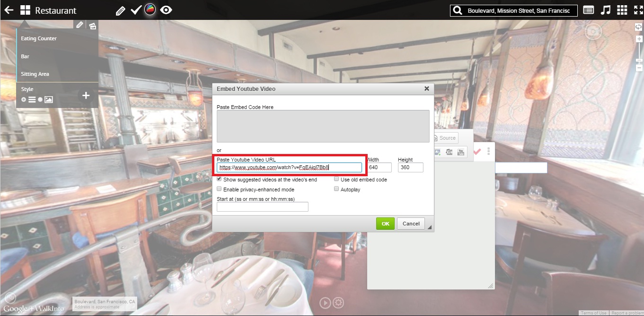Enable the Autoplay checkbox
The width and height of the screenshot is (644, 316).
[x=336, y=189]
